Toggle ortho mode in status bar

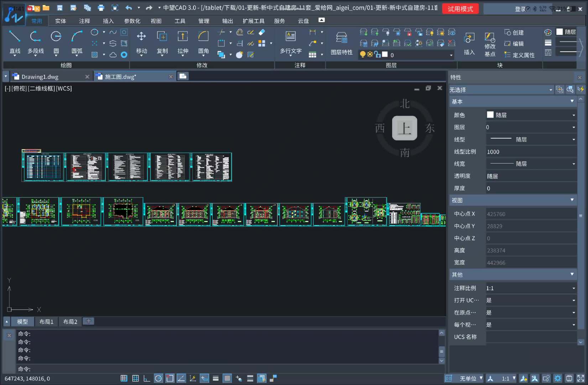(x=147, y=378)
